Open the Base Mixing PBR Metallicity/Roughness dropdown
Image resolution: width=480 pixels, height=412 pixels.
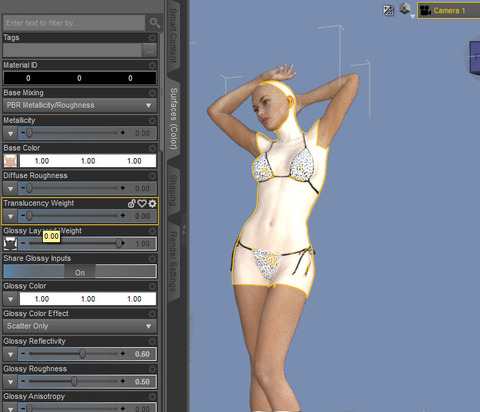(80, 105)
